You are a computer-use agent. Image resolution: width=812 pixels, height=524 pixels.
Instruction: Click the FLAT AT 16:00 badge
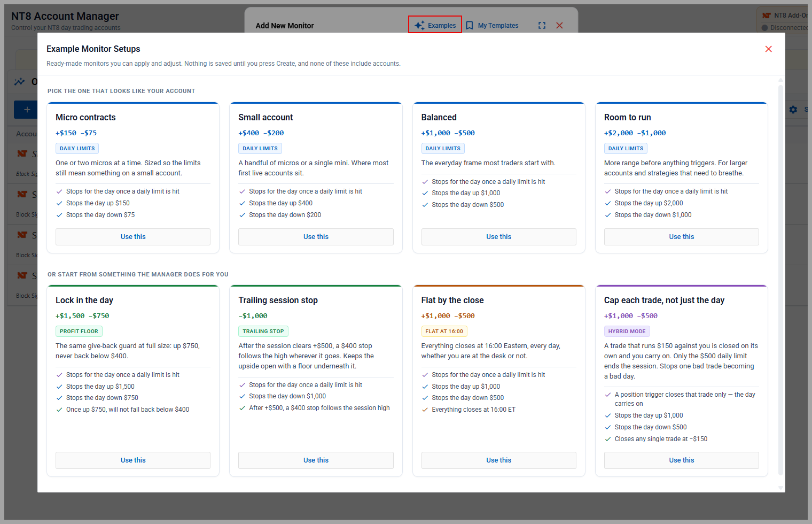point(444,332)
